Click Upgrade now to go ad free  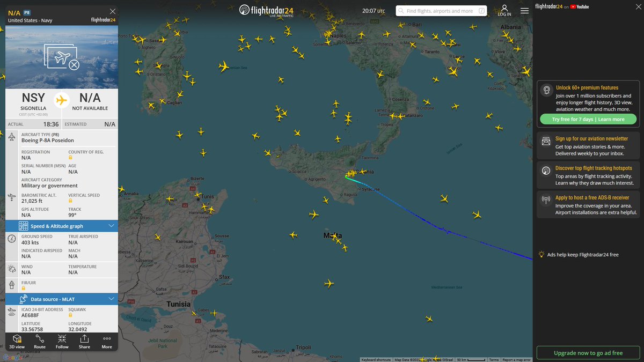(588, 353)
